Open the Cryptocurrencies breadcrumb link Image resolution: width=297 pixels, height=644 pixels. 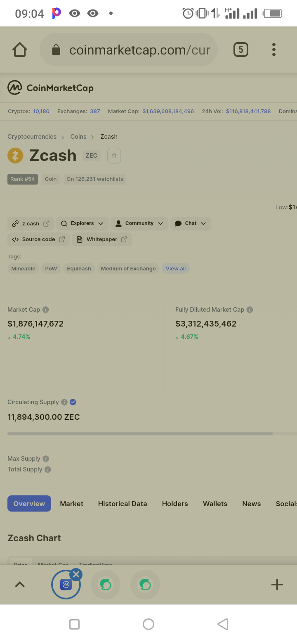pyautogui.click(x=32, y=137)
